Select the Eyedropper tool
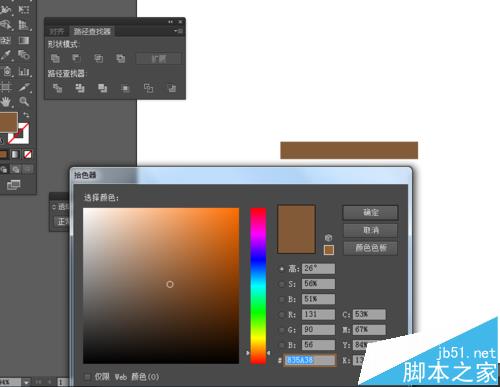The height and width of the screenshot is (387, 500). click(6, 55)
